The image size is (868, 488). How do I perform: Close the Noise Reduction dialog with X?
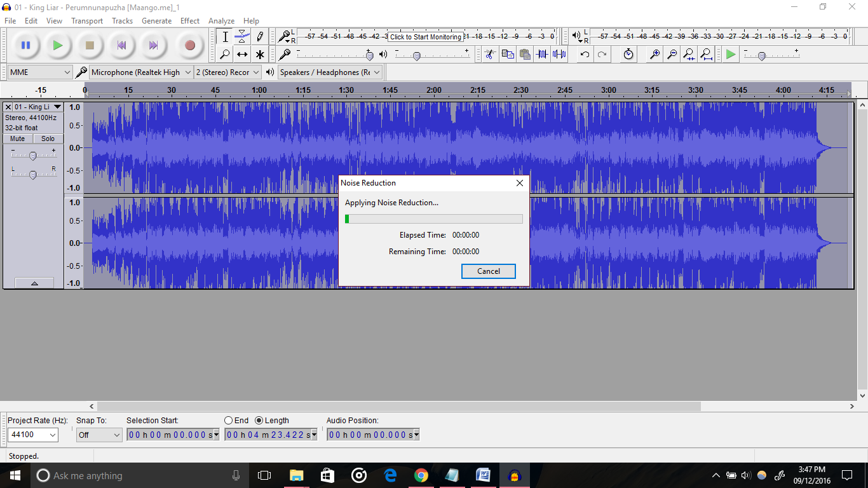pyautogui.click(x=520, y=183)
